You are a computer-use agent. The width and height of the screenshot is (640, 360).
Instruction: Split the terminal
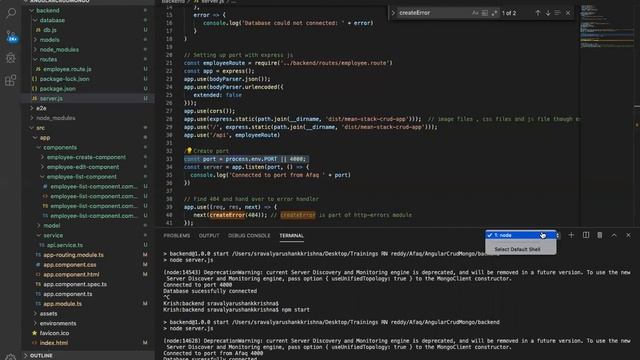pos(586,235)
